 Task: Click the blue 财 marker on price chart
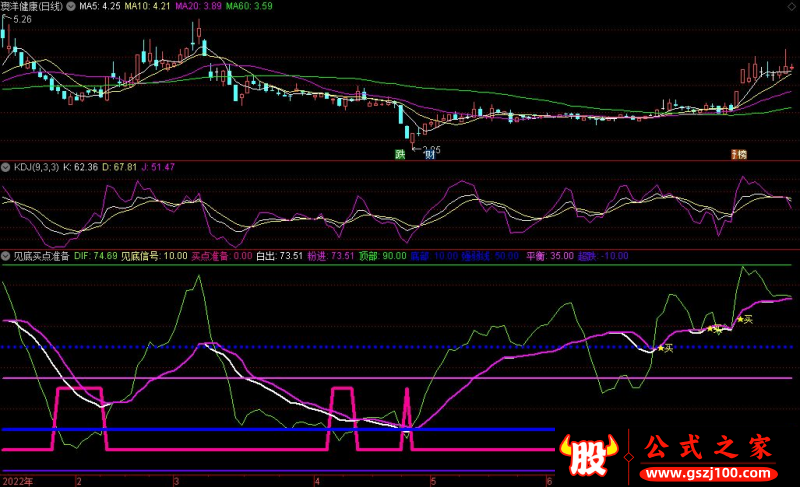point(429,154)
